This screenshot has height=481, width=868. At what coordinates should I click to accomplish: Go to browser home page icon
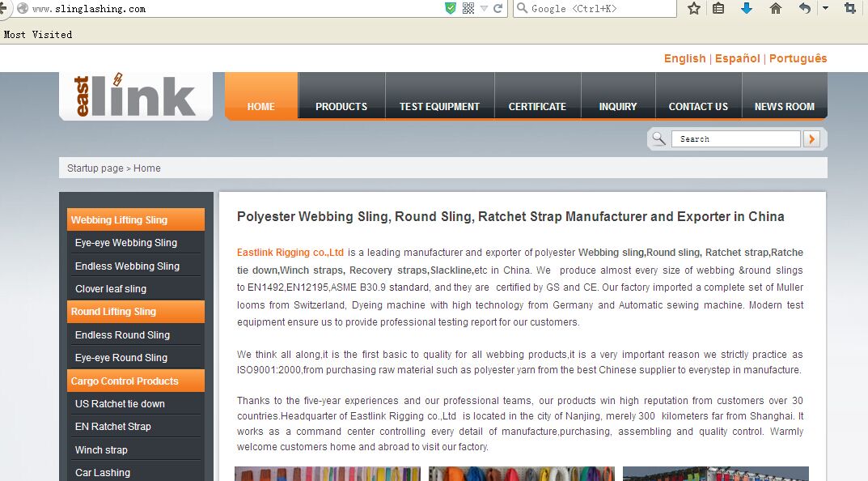coord(776,8)
